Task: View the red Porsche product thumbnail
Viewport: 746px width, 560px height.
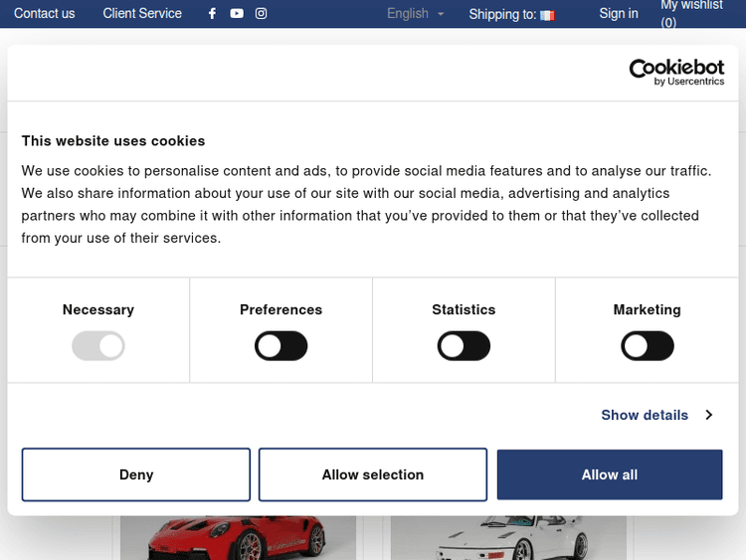Action: [x=238, y=538]
